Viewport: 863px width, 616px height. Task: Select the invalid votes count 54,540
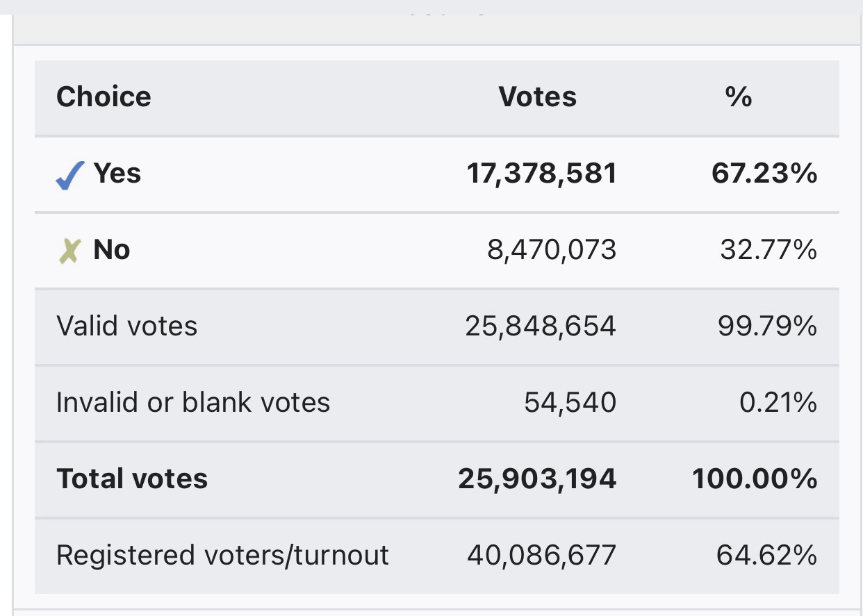tap(570, 403)
